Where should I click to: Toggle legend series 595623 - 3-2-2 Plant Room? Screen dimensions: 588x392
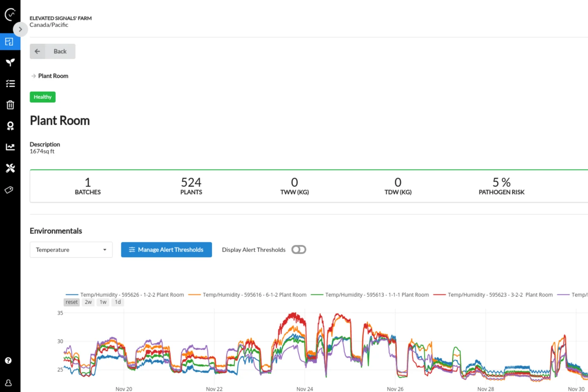(493, 295)
